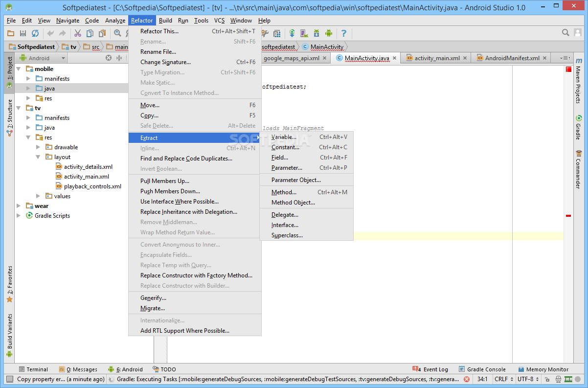The image size is (588, 388).
Task: Click the Help question mark icon
Action: [344, 33]
